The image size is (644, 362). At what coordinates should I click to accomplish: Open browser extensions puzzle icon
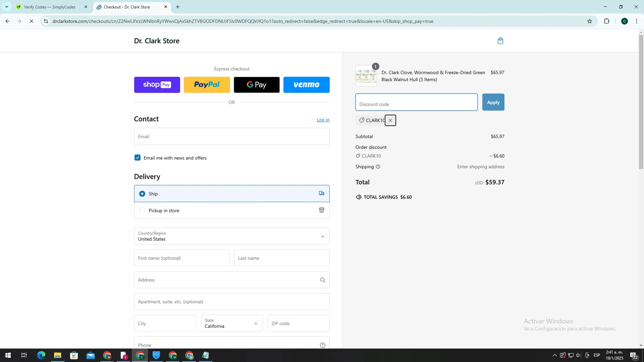[607, 21]
